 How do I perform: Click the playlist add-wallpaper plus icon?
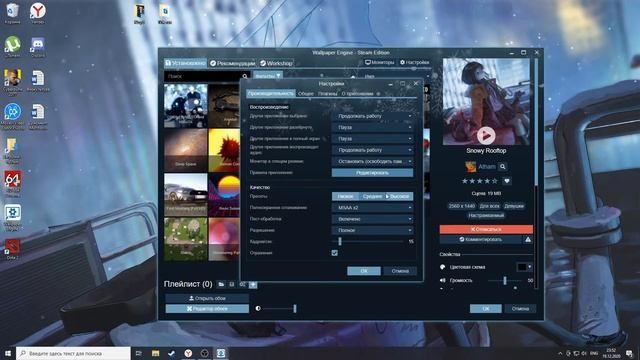point(253,284)
